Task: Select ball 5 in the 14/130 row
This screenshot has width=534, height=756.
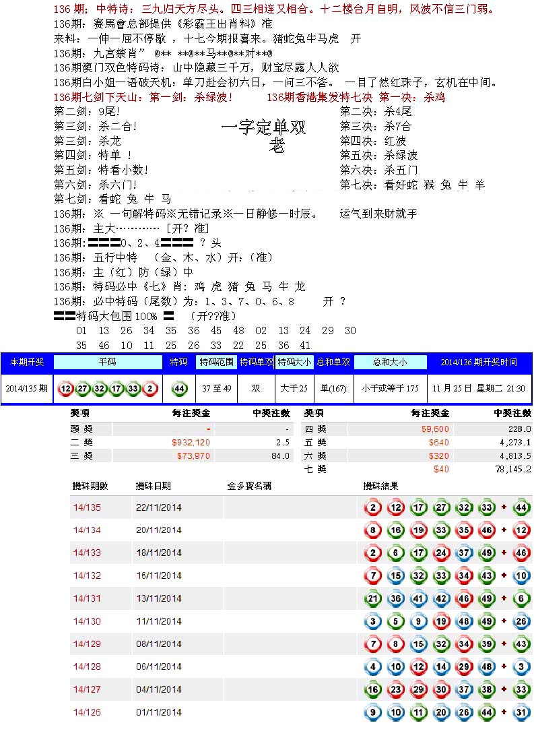Action: click(395, 621)
